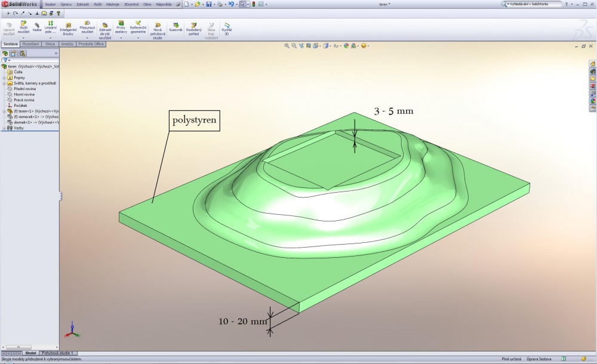Screen dimensions: 597x364
Task: Switch to the FeatureManager design tree tab
Action: [5, 53]
